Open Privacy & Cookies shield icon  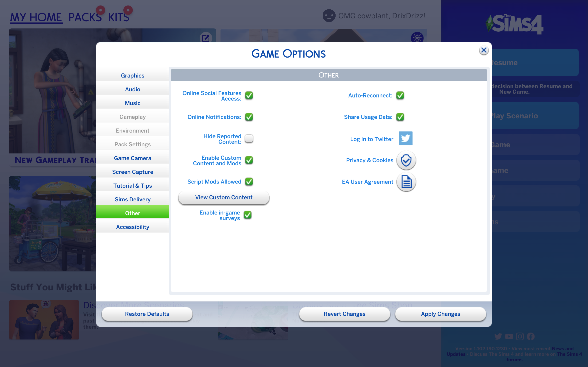click(x=406, y=160)
